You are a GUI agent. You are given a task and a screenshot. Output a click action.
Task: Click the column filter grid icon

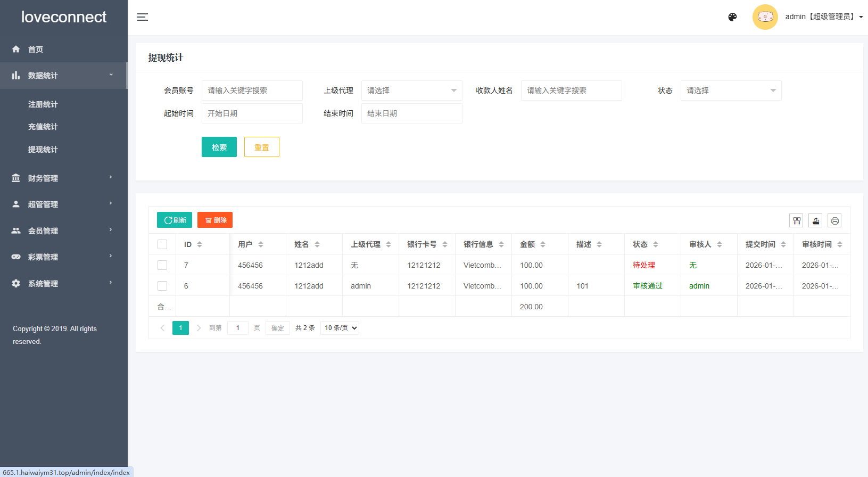pyautogui.click(x=796, y=220)
